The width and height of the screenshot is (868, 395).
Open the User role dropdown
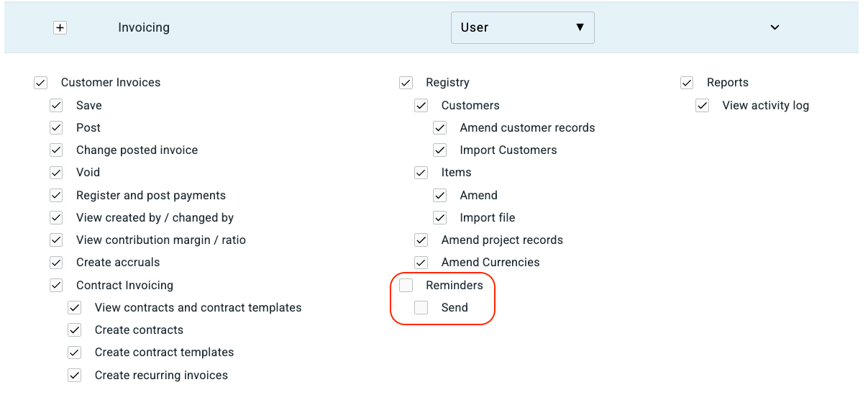tap(522, 28)
